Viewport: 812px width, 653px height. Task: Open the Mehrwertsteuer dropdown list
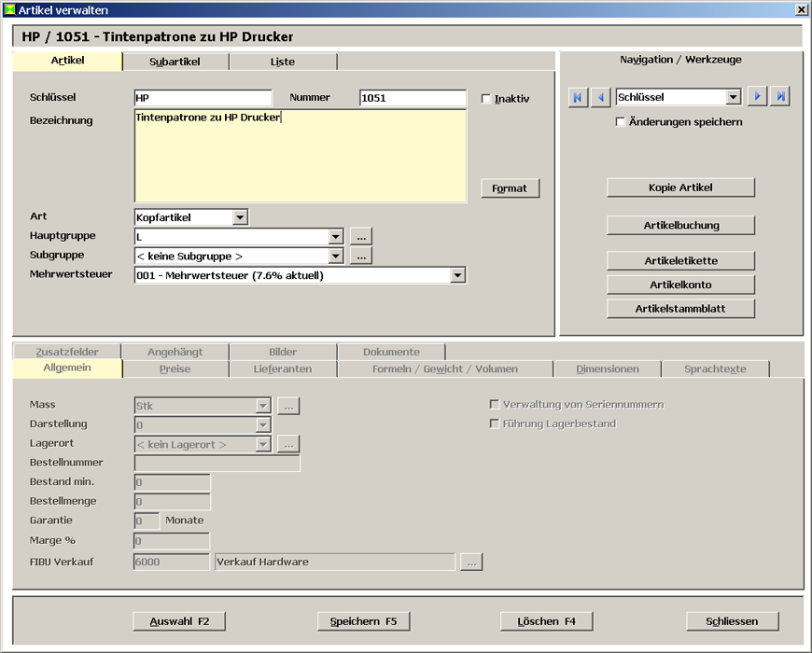click(x=457, y=275)
